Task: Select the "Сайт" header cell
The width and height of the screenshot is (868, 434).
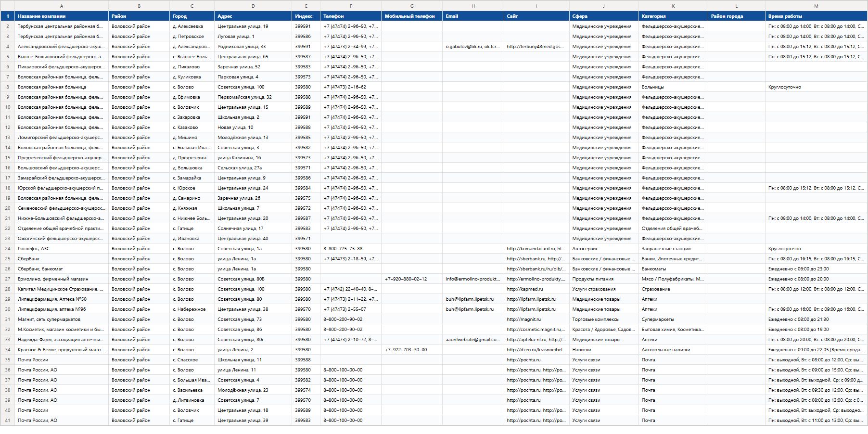Action: tap(536, 16)
